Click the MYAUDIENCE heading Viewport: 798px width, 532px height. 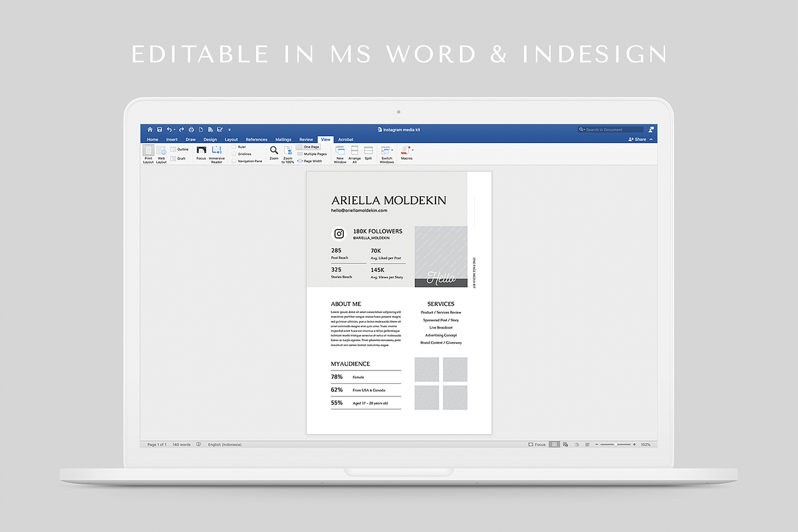tap(350, 364)
